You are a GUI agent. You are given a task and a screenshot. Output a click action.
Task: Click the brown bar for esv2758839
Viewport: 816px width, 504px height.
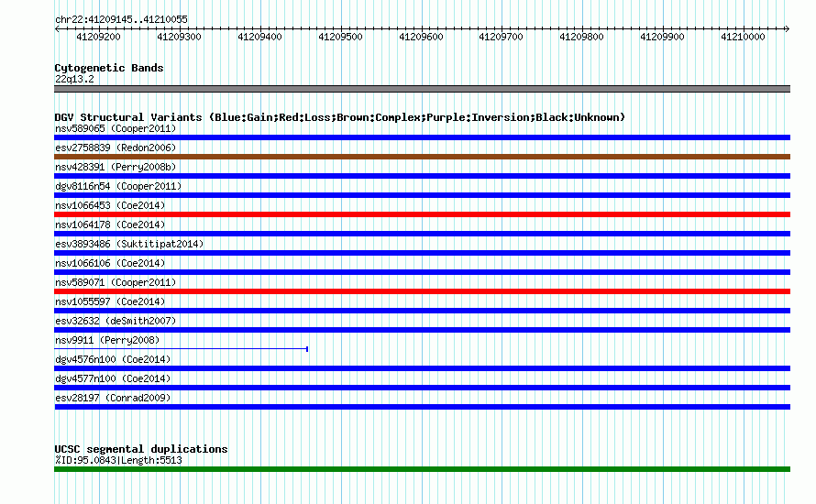(x=422, y=157)
